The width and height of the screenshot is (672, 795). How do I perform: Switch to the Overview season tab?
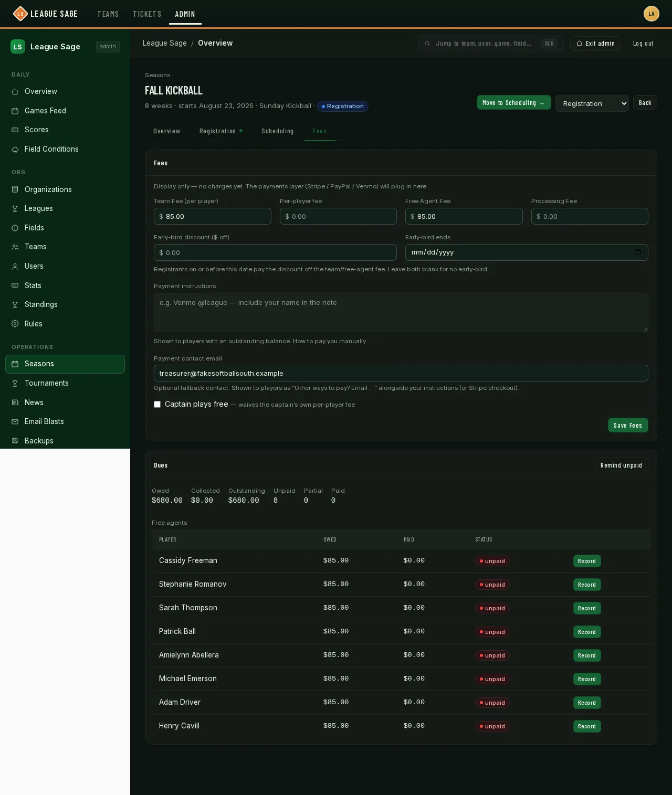coord(166,131)
